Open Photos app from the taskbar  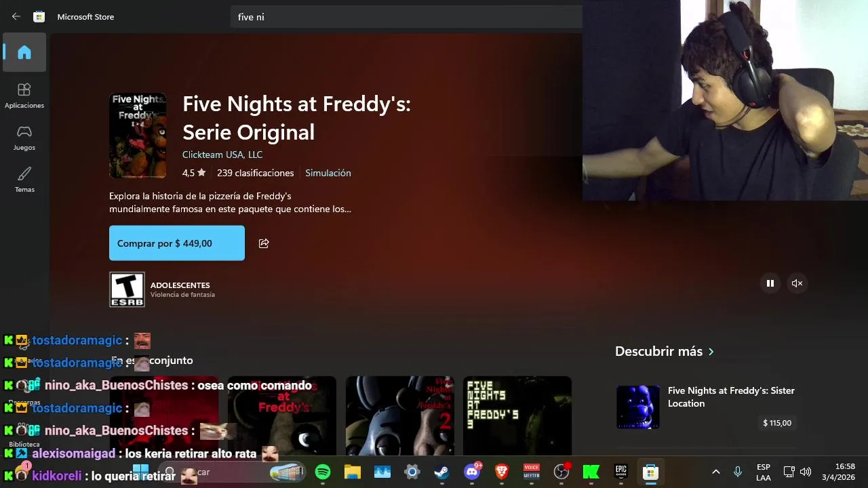coord(382,472)
